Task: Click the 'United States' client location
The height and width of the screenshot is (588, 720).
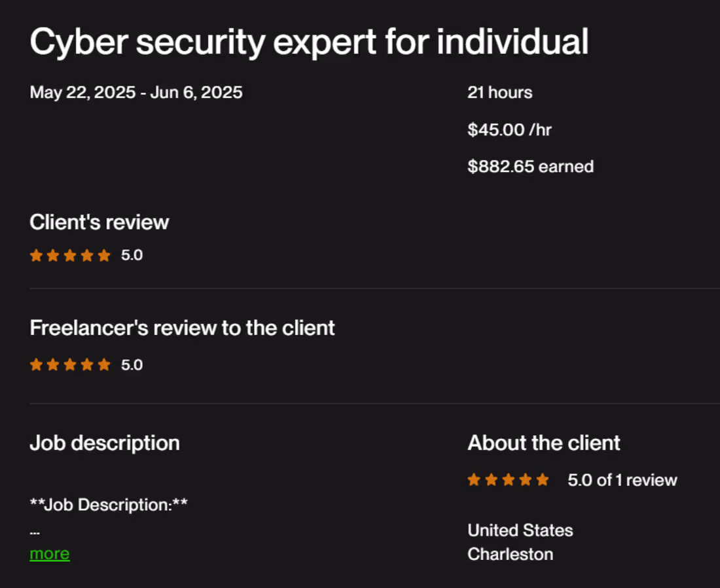Action: 520,530
